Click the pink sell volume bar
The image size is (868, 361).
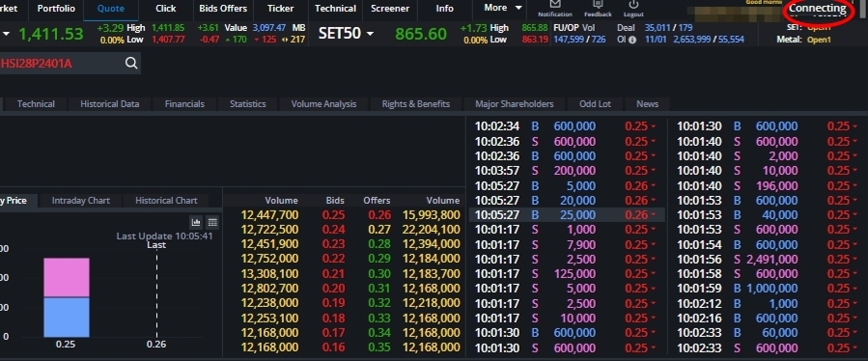[67, 277]
